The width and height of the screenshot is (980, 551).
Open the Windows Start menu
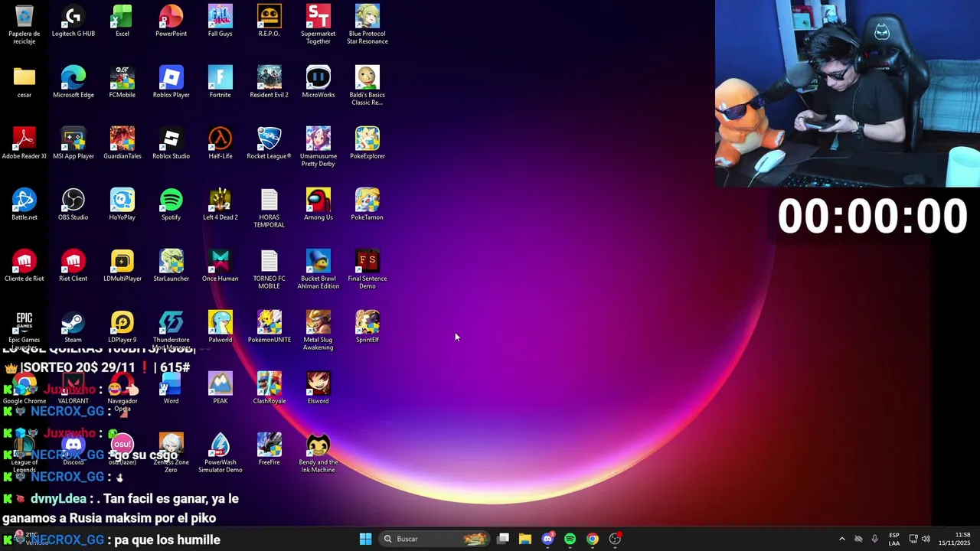[x=365, y=539]
